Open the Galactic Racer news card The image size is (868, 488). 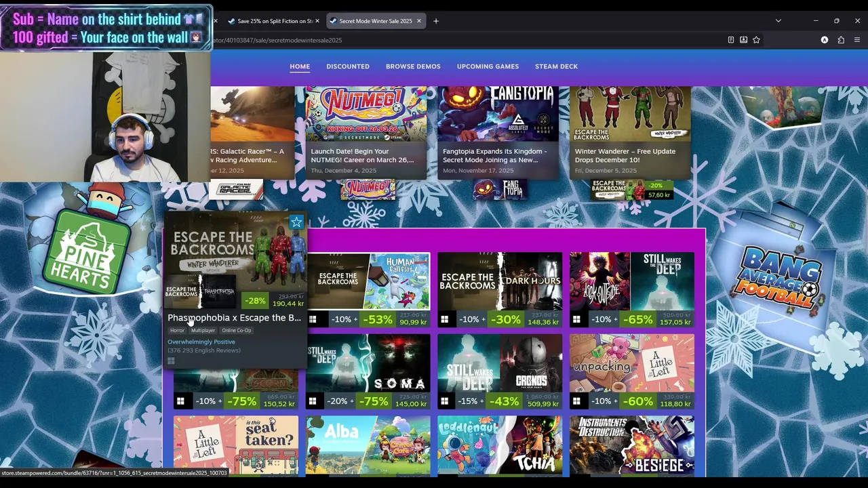coord(253,133)
